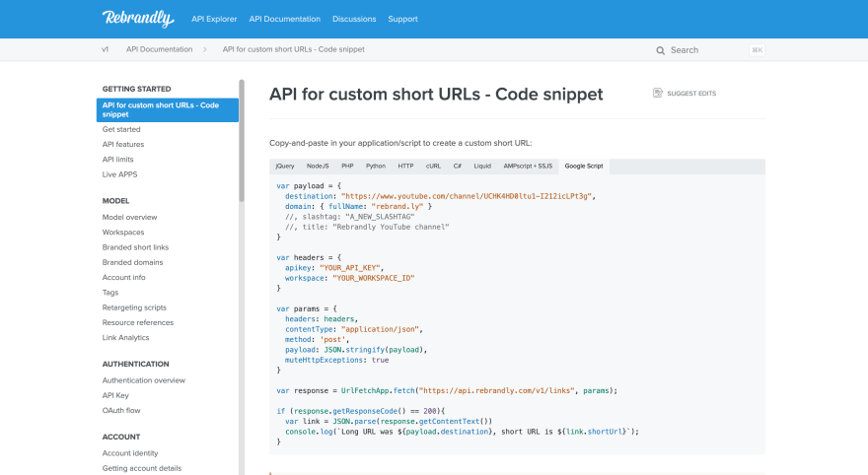
Task: Open Link Analytics page
Action: (125, 337)
